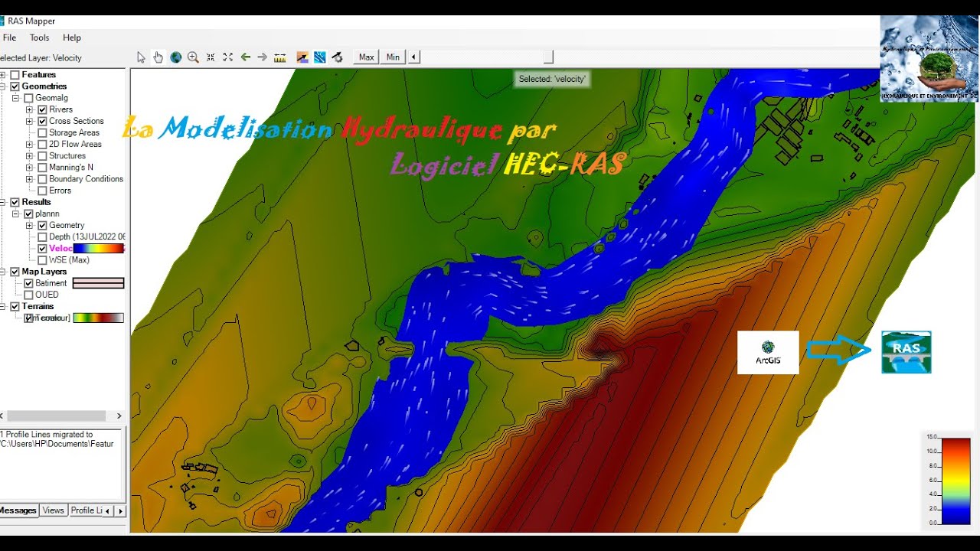Open the Tools menu
Image resolution: width=980 pixels, height=551 pixels.
click(39, 37)
